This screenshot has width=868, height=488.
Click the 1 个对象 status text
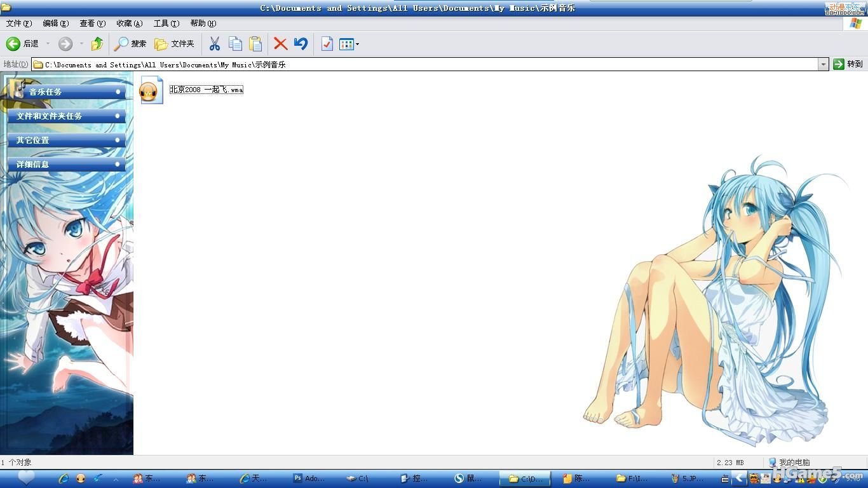[17, 463]
